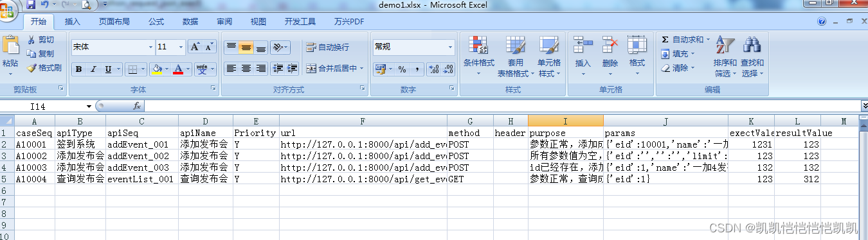Image resolution: width=868 pixels, height=240 pixels.
Task: Toggle underline formatting
Action: [108, 69]
